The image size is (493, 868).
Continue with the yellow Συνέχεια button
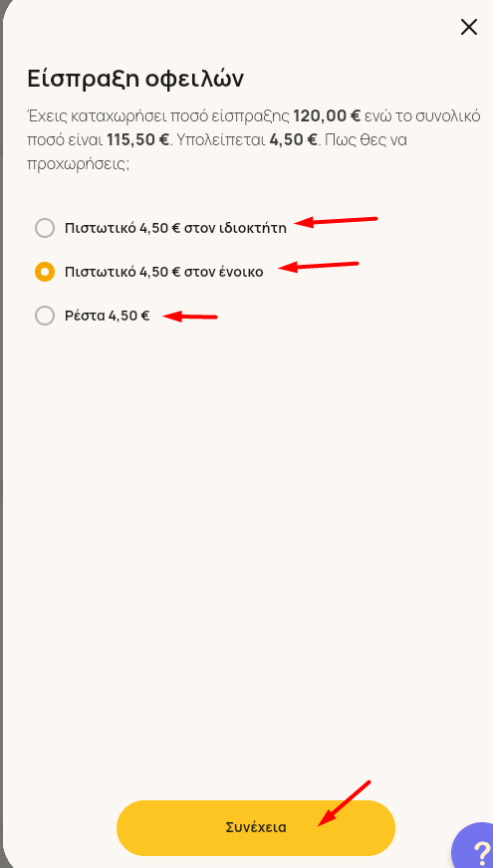pyautogui.click(x=256, y=827)
